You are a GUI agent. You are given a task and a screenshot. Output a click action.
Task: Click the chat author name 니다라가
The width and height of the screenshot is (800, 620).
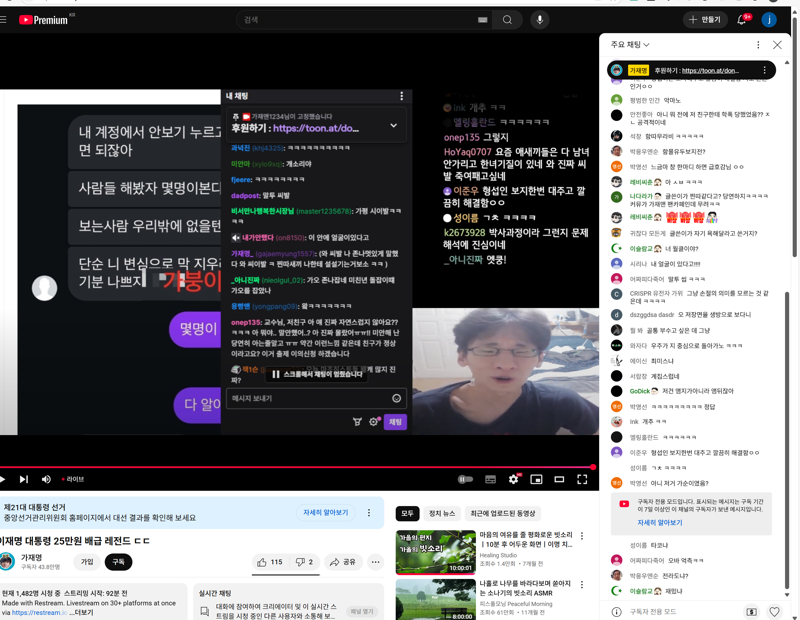point(641,196)
